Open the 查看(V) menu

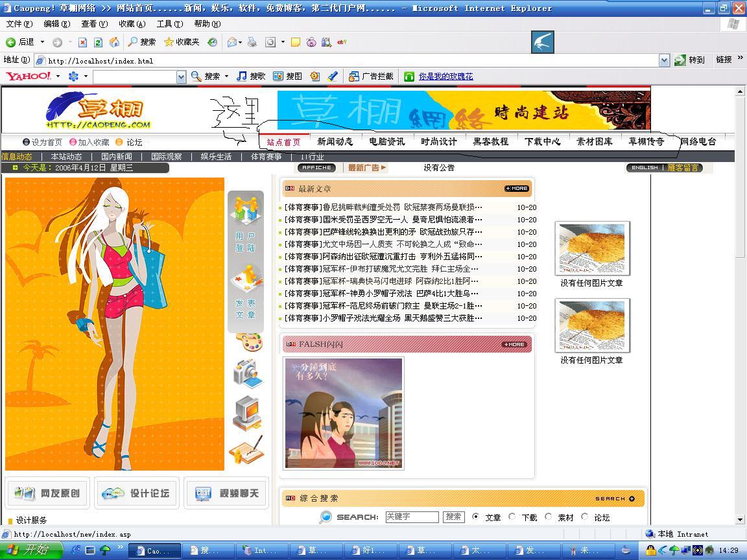click(x=94, y=24)
